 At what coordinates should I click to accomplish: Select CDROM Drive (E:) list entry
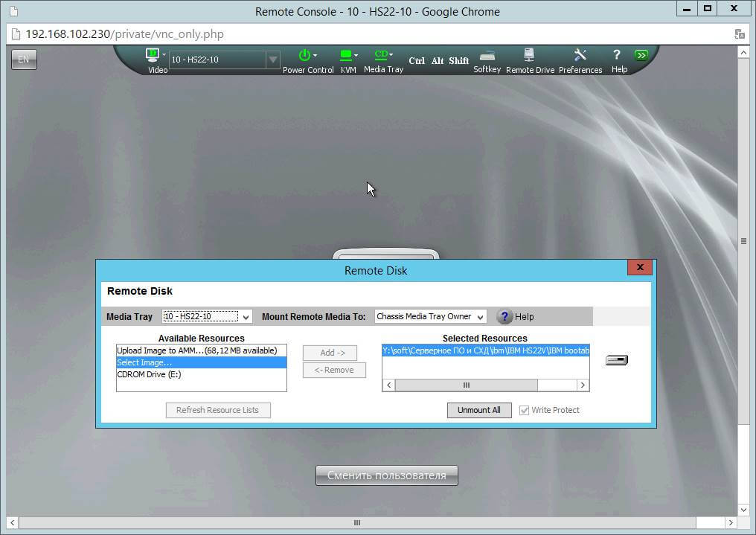202,374
